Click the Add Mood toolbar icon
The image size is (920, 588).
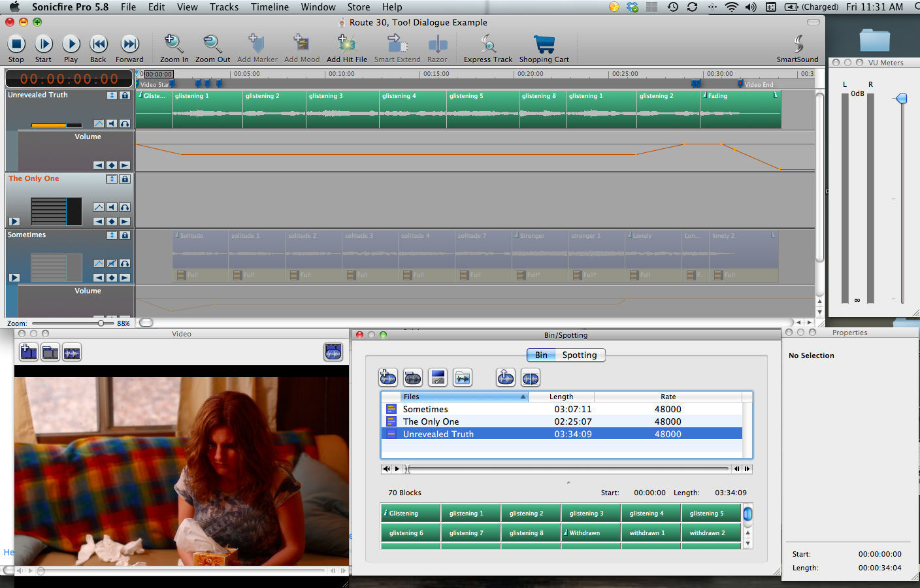301,44
